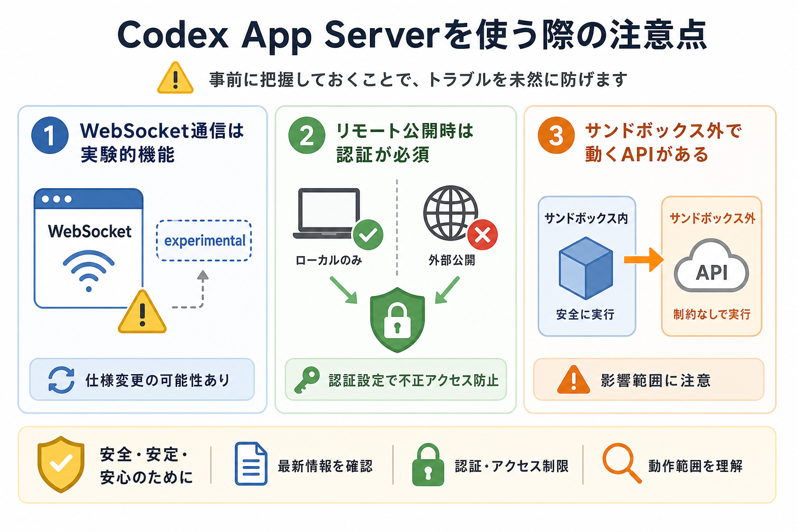Click the サンドボックス外 heading
This screenshot has height=532, width=798.
click(712, 219)
